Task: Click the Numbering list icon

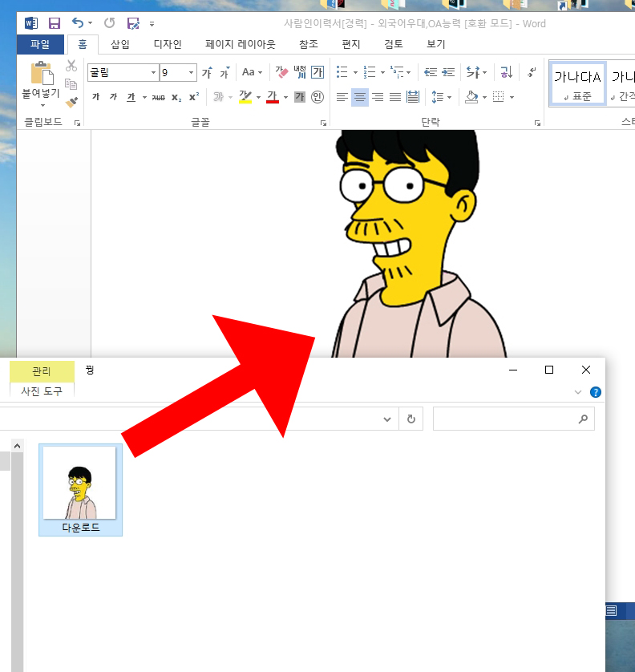Action: point(370,72)
